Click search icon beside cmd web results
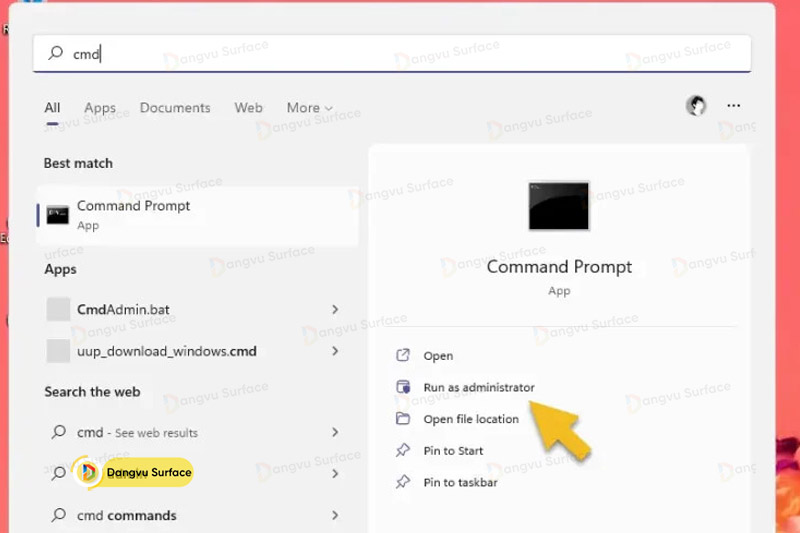This screenshot has width=800, height=533. [x=59, y=432]
